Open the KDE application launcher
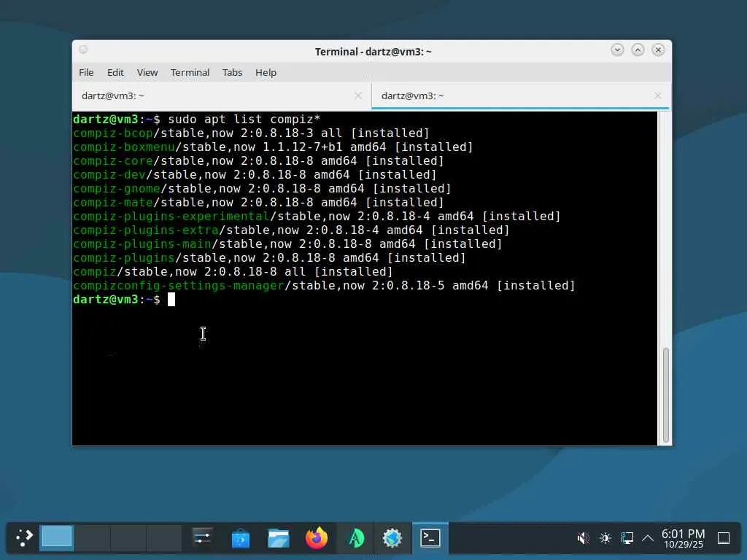The width and height of the screenshot is (747, 560). tap(24, 538)
